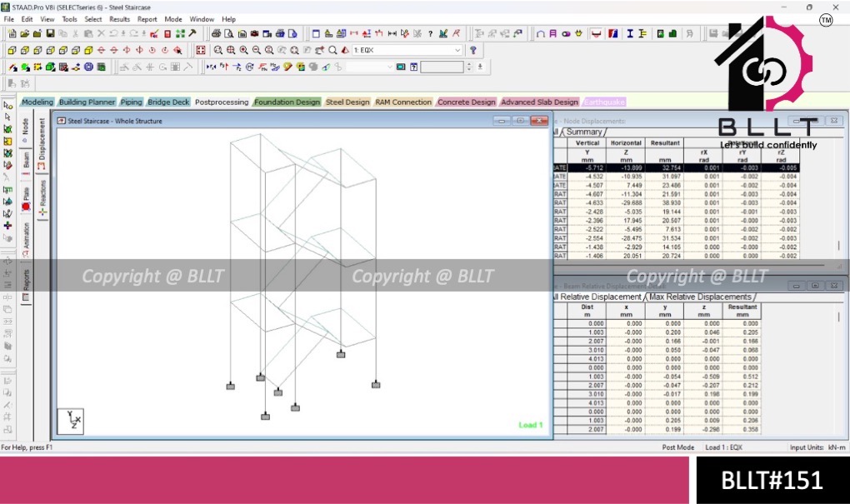Click the Zoom Window magnifier icon

218,50
